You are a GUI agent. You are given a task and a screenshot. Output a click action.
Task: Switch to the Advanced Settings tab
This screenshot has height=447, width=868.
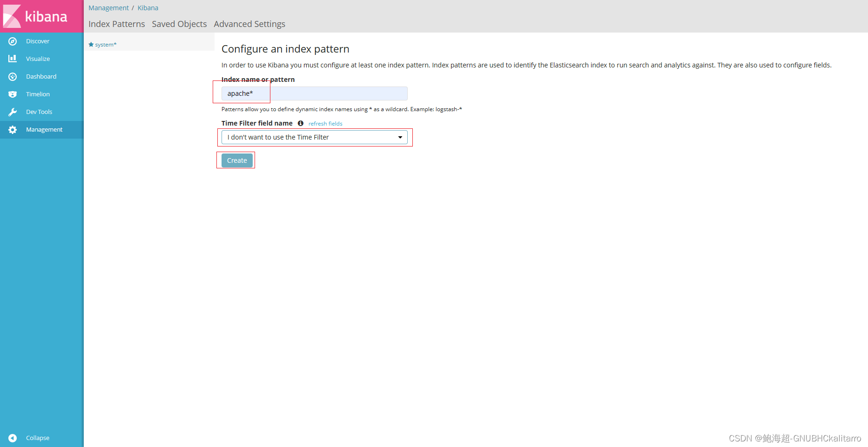[249, 24]
